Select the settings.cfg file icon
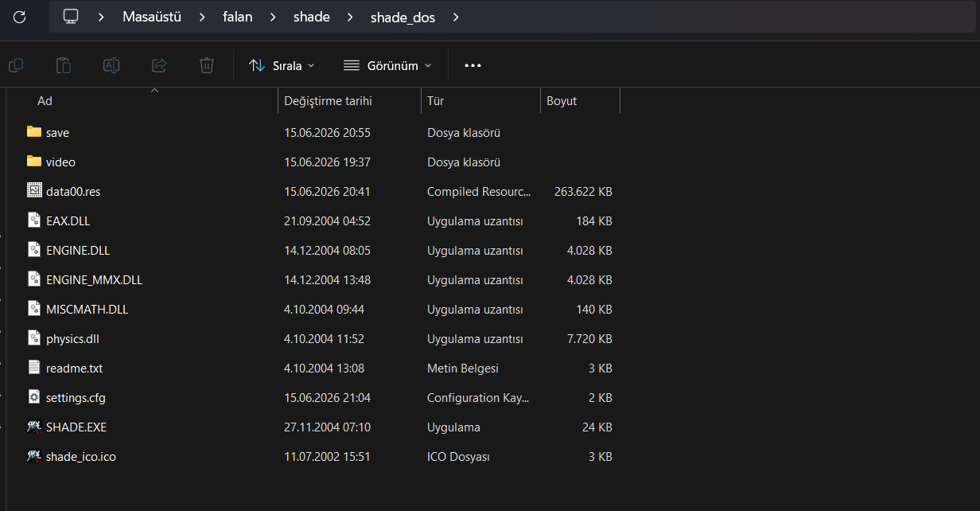This screenshot has height=511, width=980. 34,397
